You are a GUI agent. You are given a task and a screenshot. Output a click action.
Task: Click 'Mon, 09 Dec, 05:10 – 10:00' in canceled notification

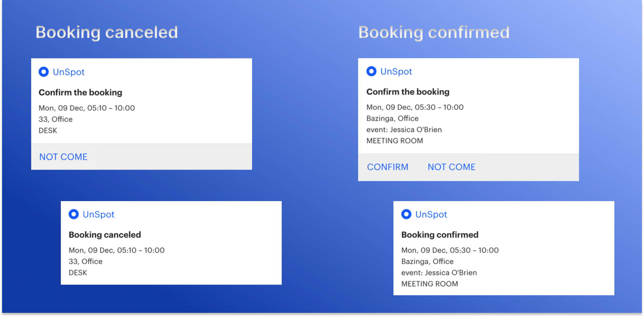(116, 250)
